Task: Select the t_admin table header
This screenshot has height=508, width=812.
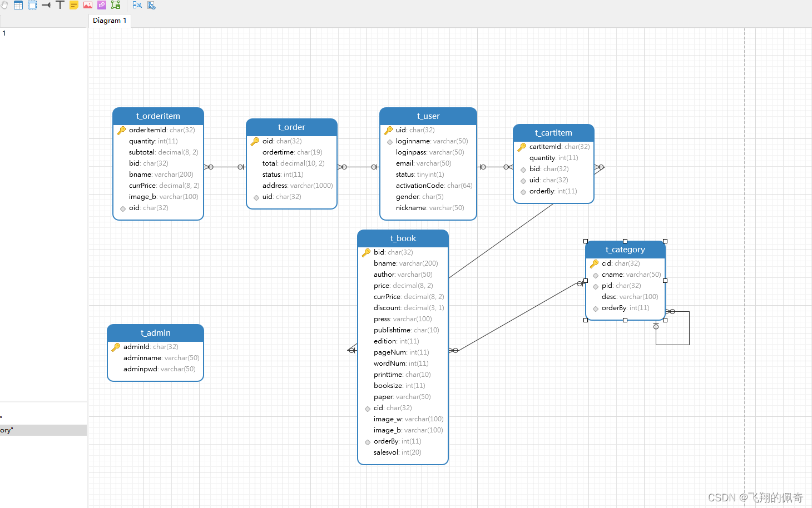Action: 155,333
